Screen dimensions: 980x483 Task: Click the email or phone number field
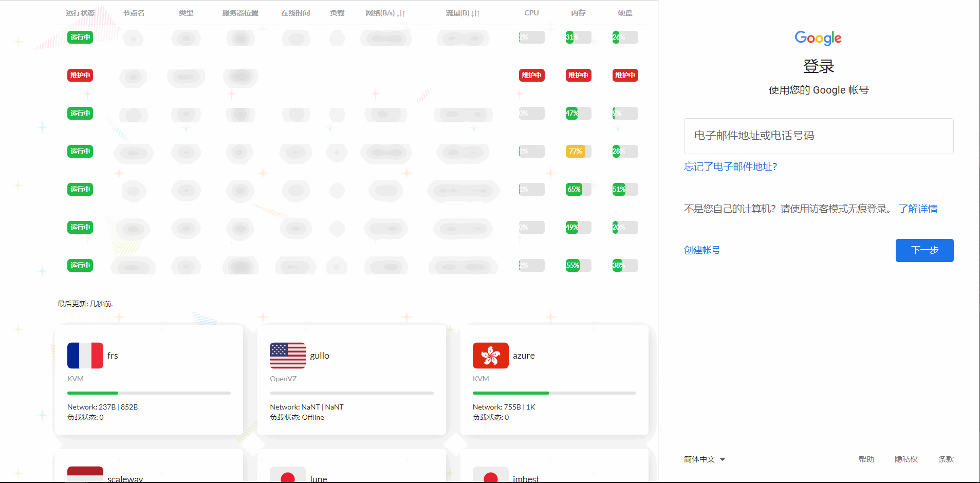pyautogui.click(x=819, y=136)
